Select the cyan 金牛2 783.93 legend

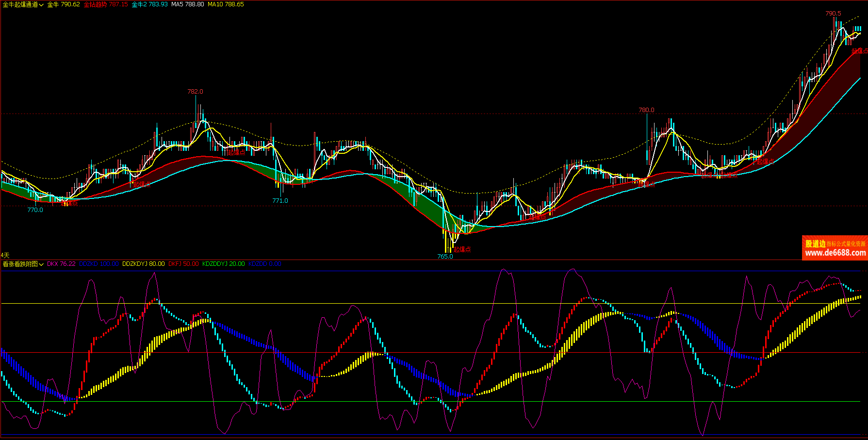(149, 4)
